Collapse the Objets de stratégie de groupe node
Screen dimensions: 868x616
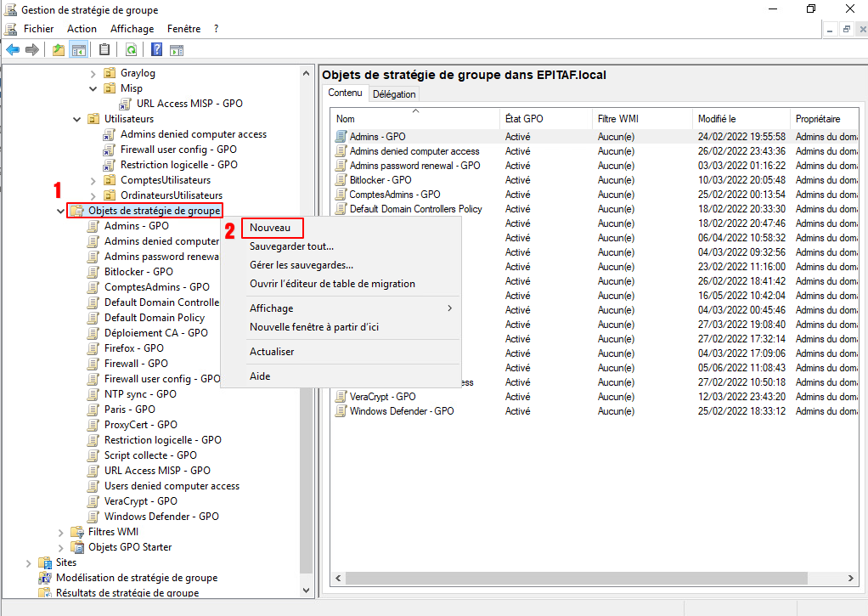[60, 211]
